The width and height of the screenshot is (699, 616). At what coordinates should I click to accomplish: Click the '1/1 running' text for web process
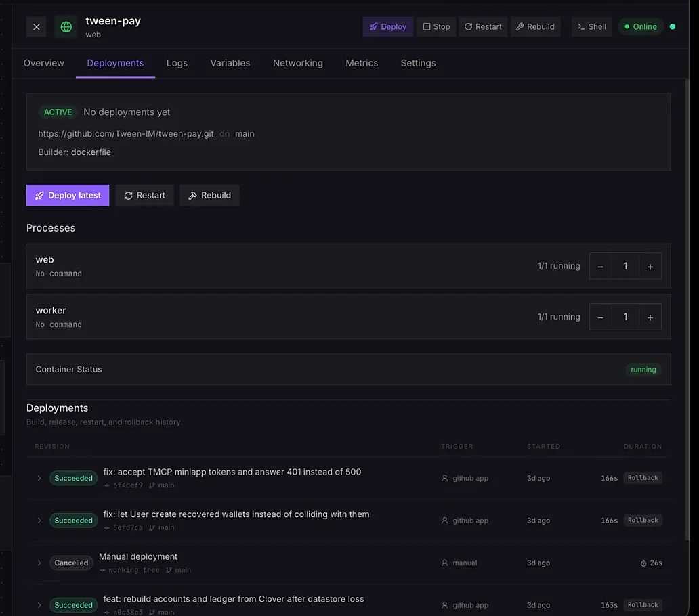[x=559, y=266]
